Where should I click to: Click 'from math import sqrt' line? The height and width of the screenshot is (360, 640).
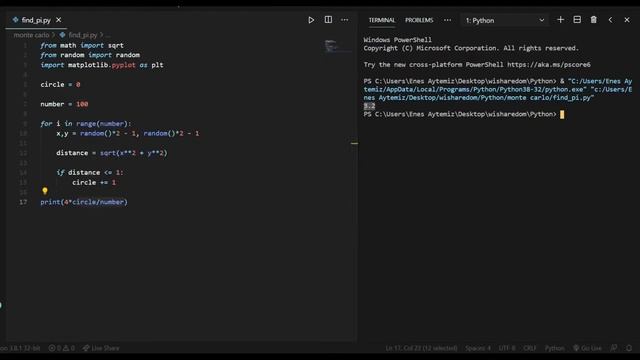82,45
